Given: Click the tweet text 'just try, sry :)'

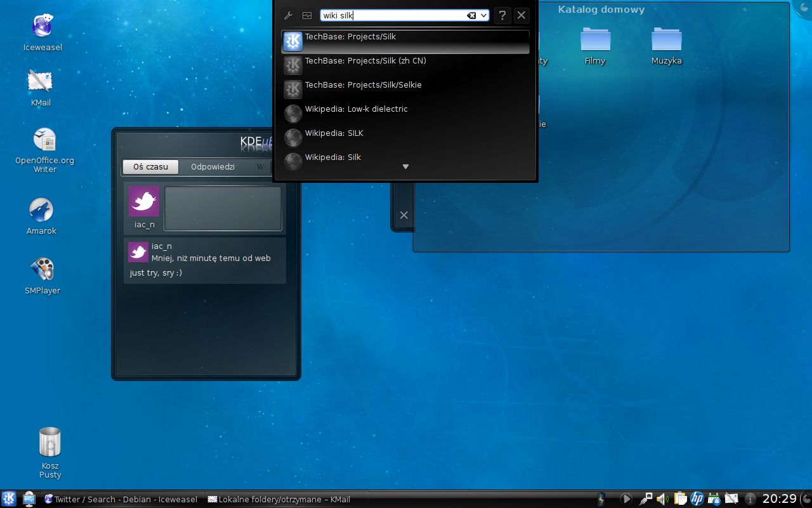Looking at the screenshot, I should [156, 273].
